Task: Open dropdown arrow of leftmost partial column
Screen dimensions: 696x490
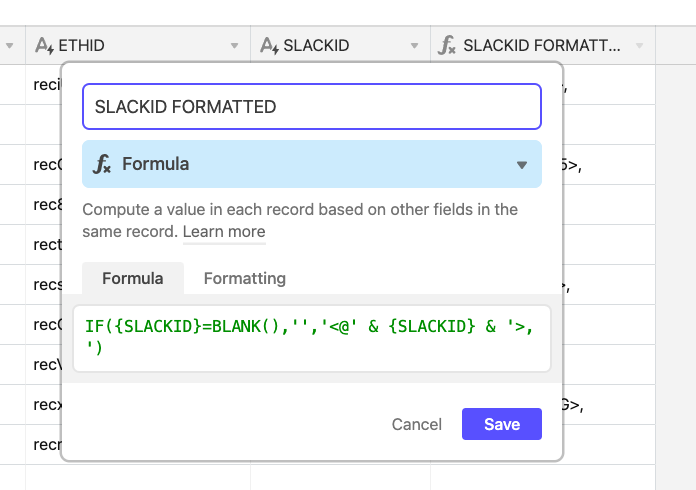Action: (9, 45)
